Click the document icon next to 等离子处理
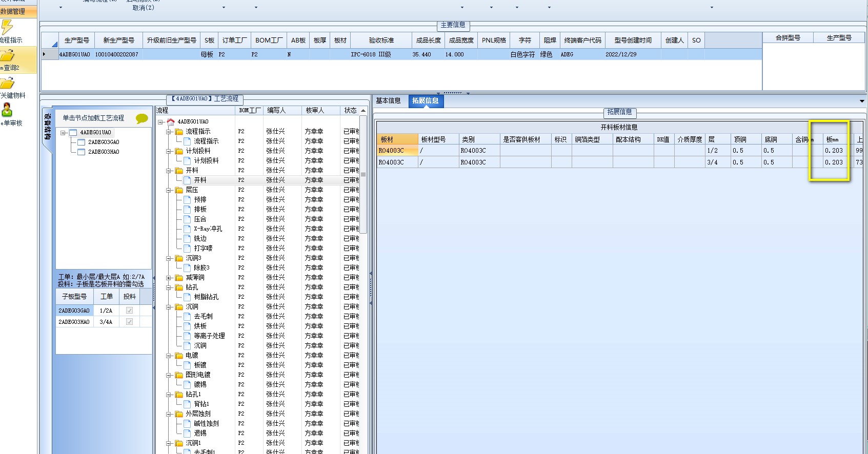868x454 pixels. [x=187, y=336]
